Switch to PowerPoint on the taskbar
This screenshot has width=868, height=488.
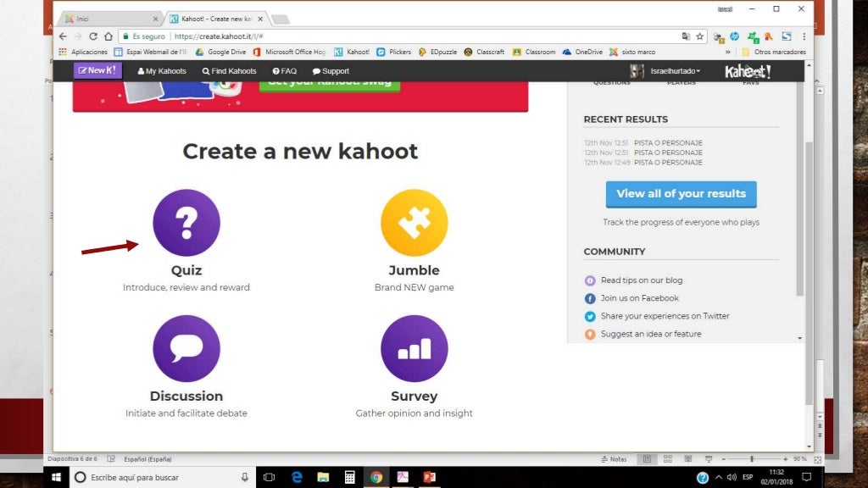click(430, 477)
